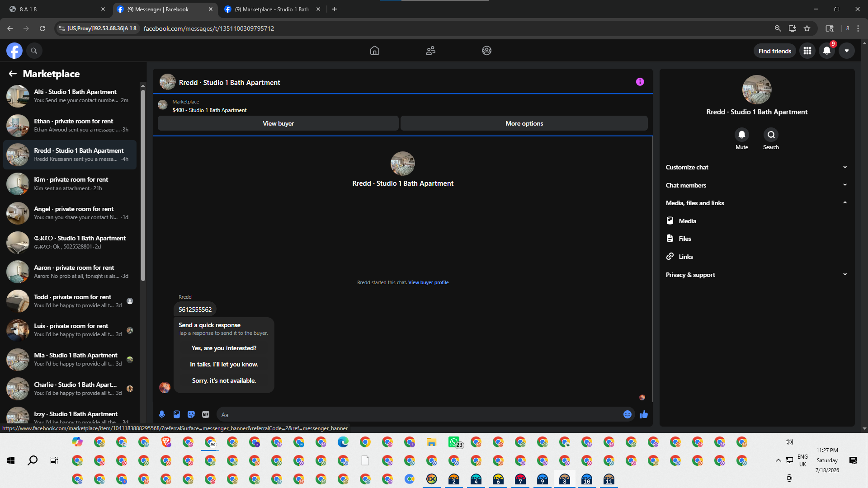
Task: Open the taskbar clock and date
Action: pyautogui.click(x=827, y=460)
